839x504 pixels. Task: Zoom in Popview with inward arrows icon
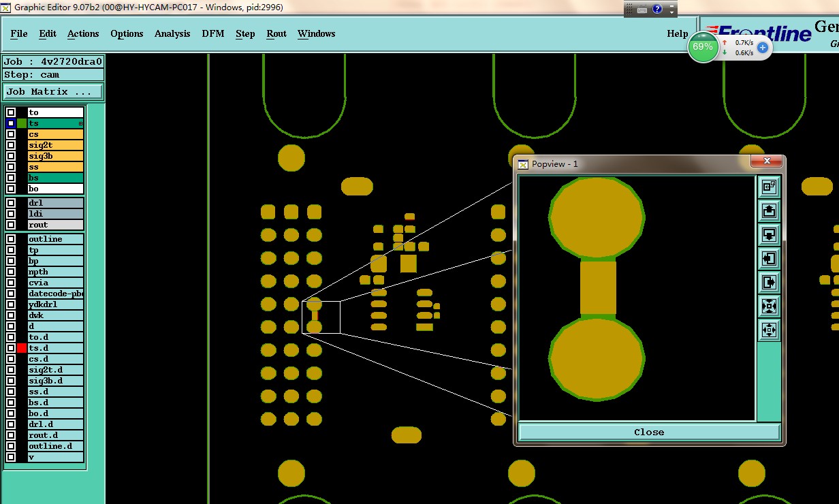[769, 306]
